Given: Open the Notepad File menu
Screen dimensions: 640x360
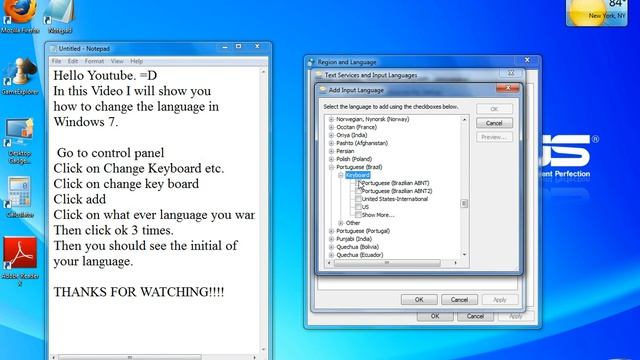Looking at the screenshot, I should (x=56, y=61).
